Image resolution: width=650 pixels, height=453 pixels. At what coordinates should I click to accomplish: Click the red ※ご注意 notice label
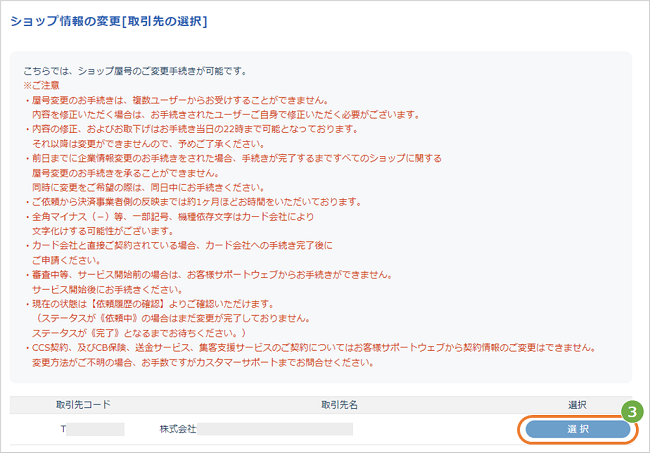[x=41, y=85]
